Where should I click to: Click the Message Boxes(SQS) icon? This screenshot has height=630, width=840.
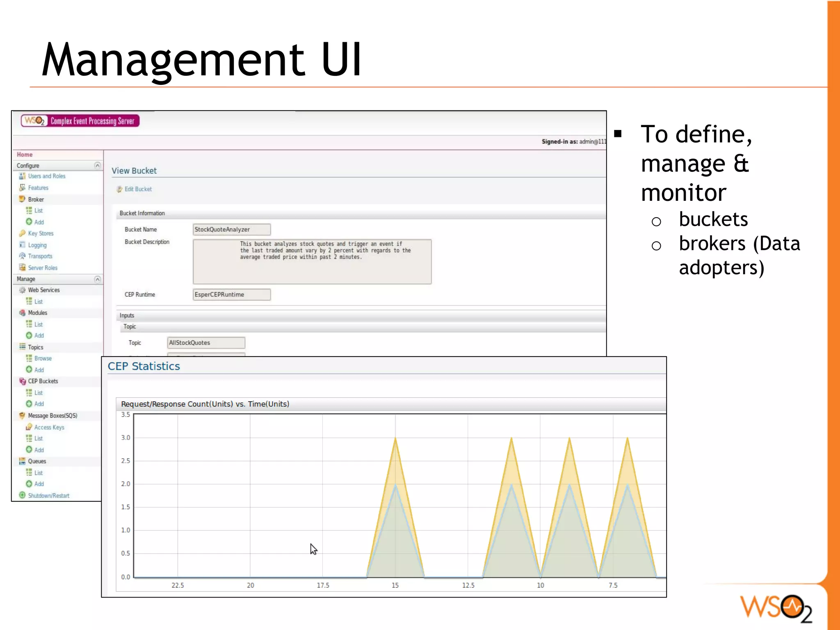pyautogui.click(x=22, y=415)
